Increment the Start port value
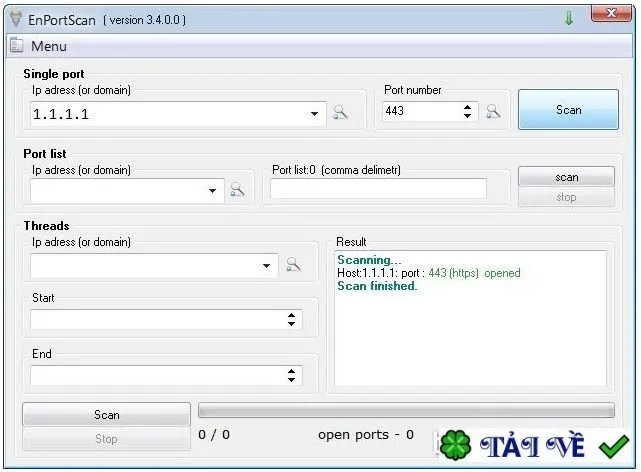This screenshot has width=641, height=472. pyautogui.click(x=291, y=315)
